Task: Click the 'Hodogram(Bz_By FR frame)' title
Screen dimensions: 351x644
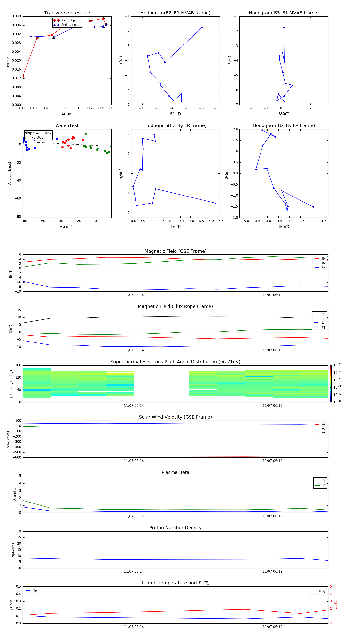Action: point(175,125)
